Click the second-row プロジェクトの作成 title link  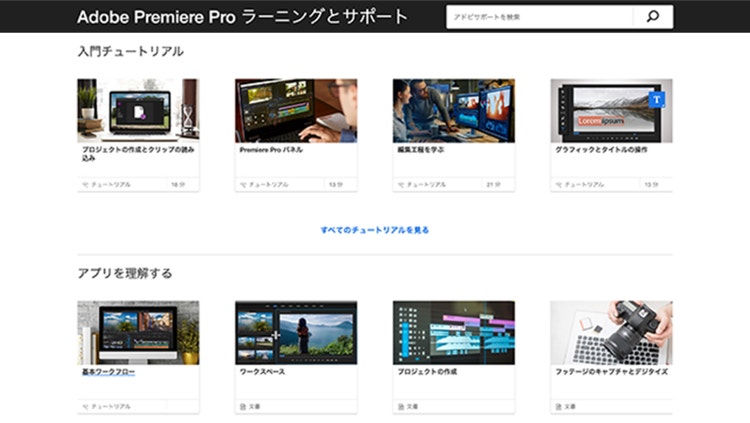point(427,372)
